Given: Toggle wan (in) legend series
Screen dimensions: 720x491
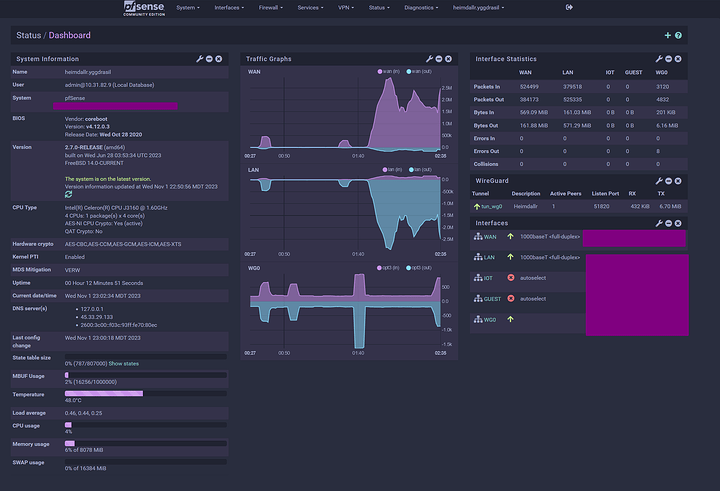Looking at the screenshot, I should [x=388, y=71].
